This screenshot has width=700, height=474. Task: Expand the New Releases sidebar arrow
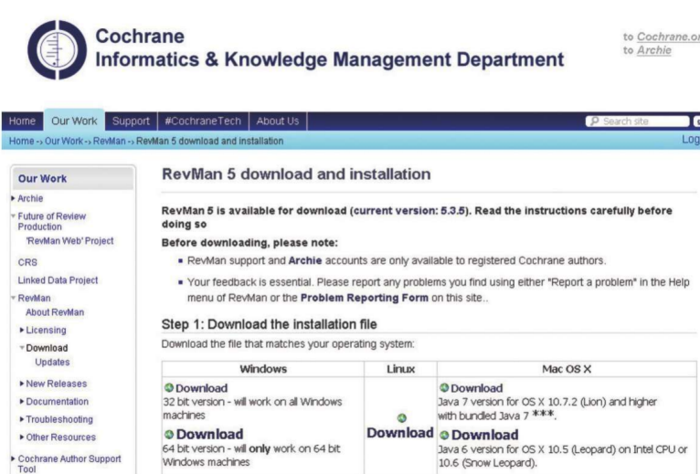click(x=21, y=383)
